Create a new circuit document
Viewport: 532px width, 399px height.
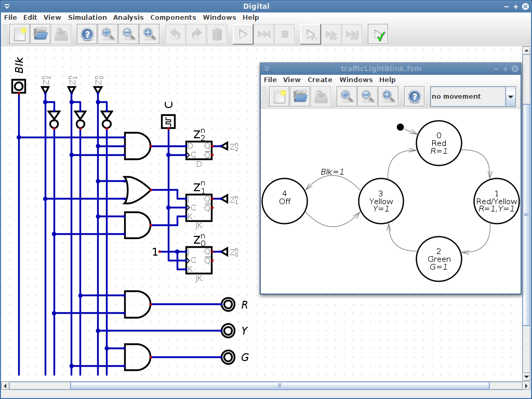click(19, 34)
